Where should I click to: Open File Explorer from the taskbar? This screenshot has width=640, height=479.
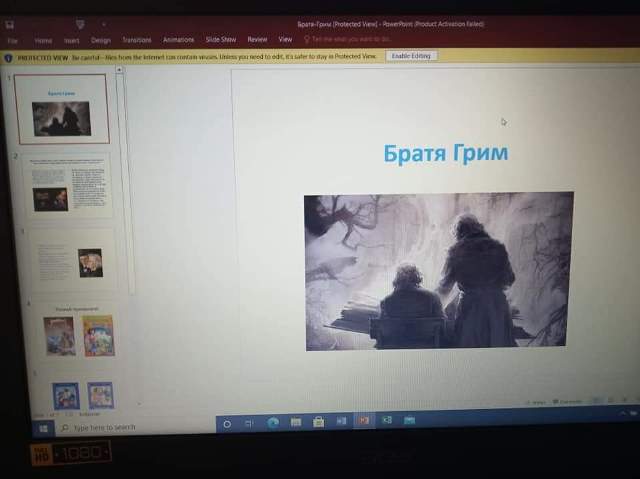point(296,422)
